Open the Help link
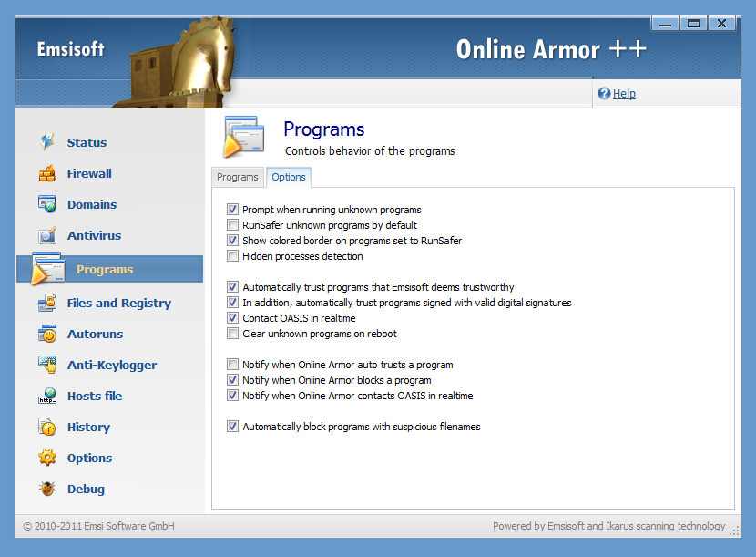The height and width of the screenshot is (557, 756). (x=624, y=94)
